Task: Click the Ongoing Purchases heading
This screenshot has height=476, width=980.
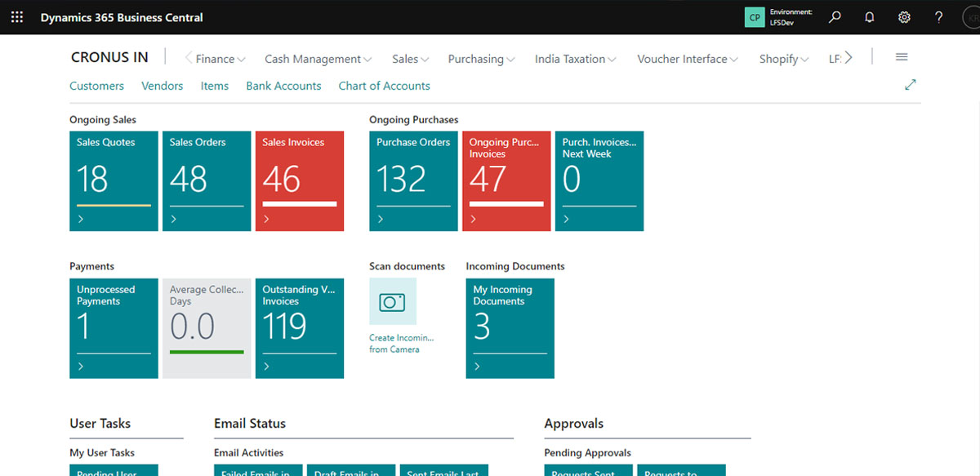Action: pos(414,120)
